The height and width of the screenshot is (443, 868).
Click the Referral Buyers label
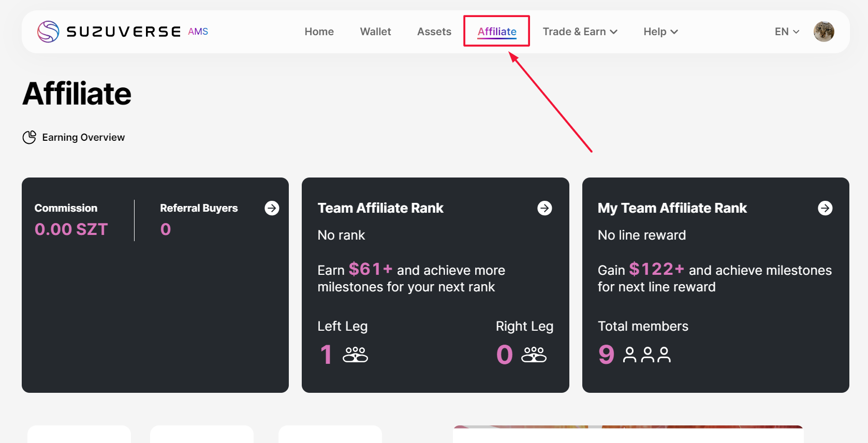point(199,208)
